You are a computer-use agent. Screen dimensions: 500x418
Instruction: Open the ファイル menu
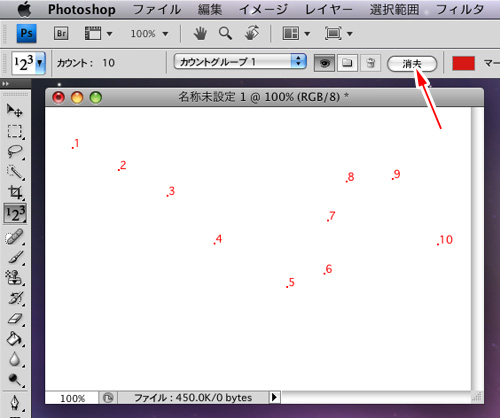pos(157,9)
